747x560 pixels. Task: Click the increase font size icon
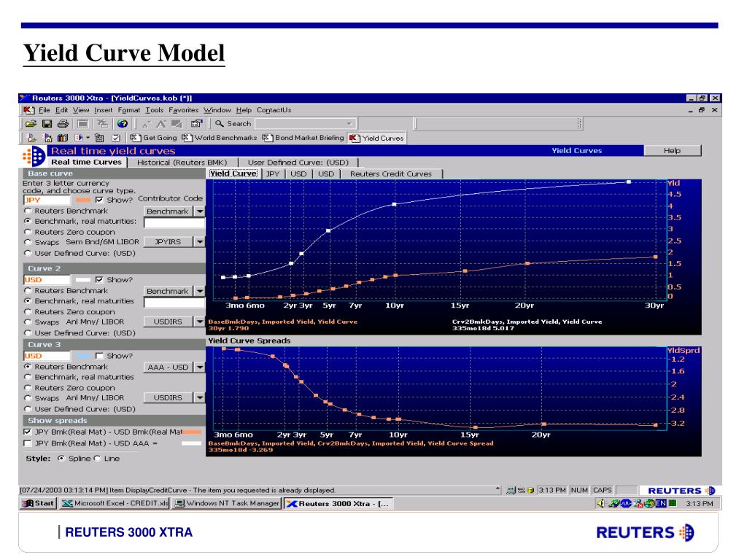(161, 124)
